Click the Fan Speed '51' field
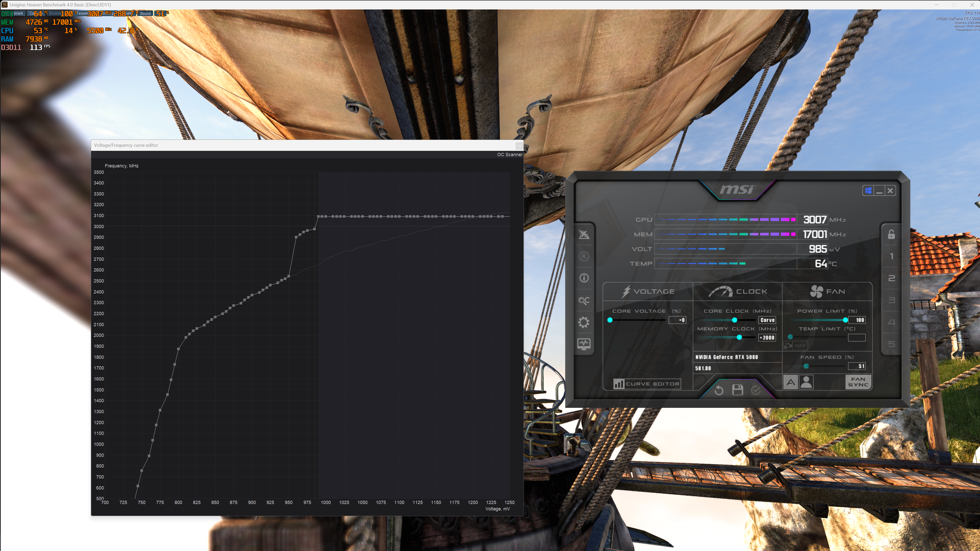The width and height of the screenshot is (980, 551). 857,366
